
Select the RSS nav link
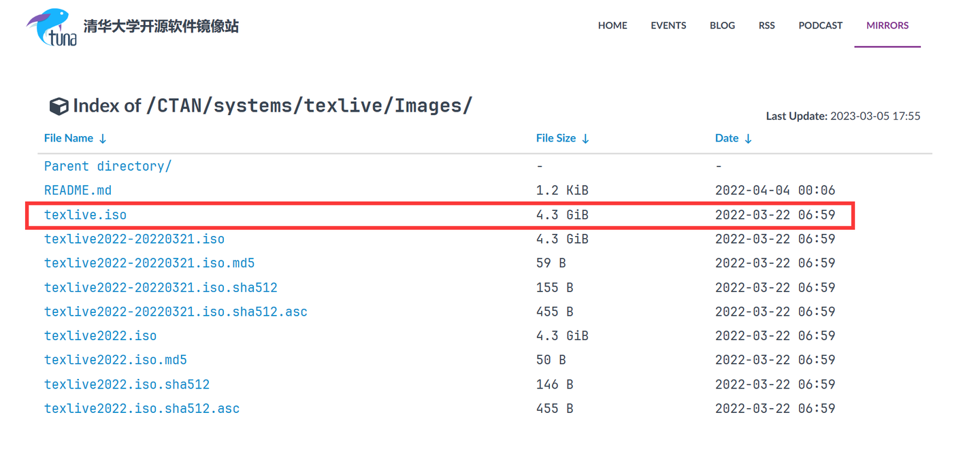[x=766, y=26]
